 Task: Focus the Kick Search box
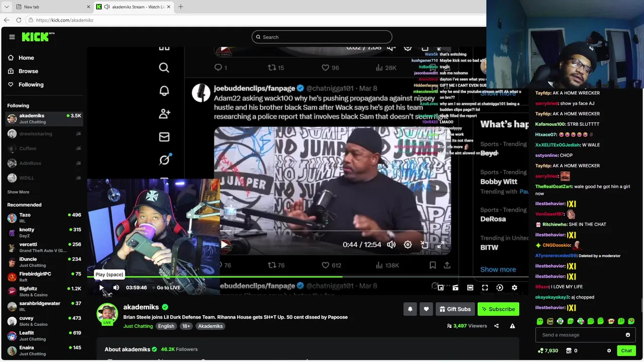(322, 37)
